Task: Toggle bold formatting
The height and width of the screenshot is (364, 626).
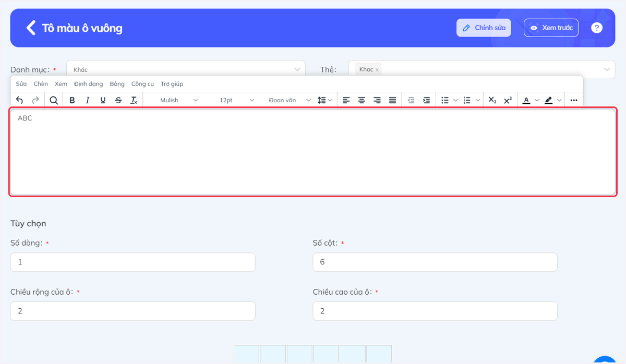Action: (72, 100)
